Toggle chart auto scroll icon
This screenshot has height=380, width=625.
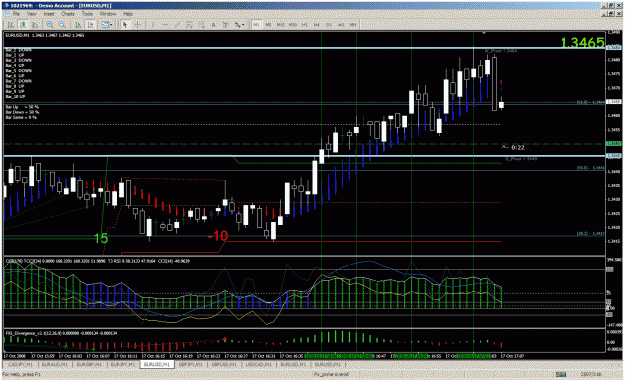click(x=78, y=25)
